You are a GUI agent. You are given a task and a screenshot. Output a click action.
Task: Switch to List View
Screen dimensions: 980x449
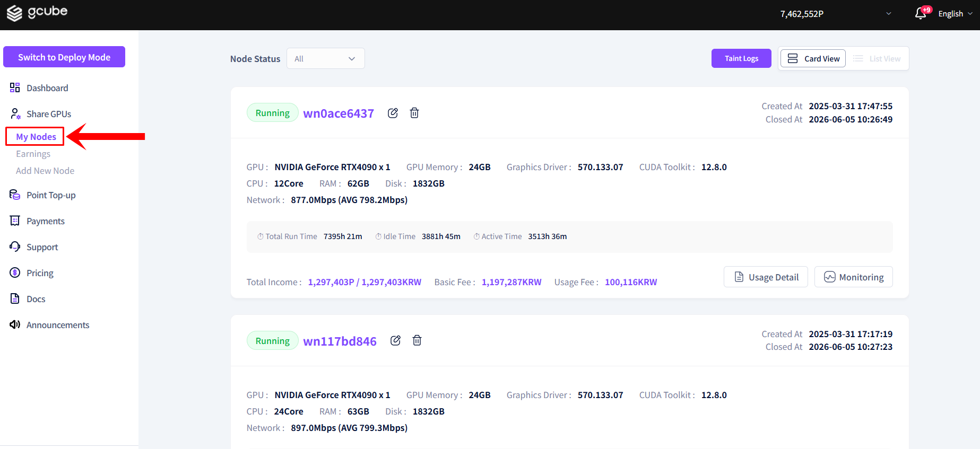[877, 58]
